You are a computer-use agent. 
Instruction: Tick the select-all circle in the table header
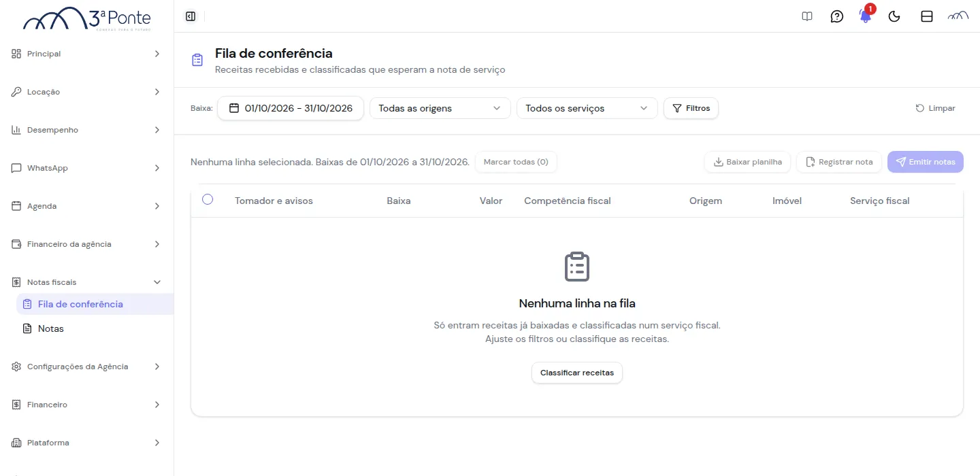(x=208, y=199)
